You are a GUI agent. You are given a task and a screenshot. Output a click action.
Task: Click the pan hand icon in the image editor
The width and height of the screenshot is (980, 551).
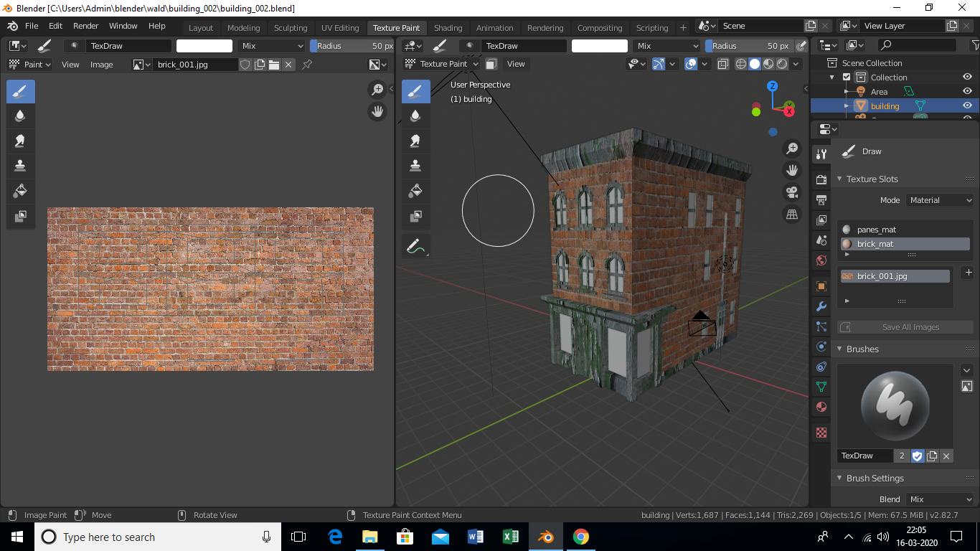coord(377,111)
